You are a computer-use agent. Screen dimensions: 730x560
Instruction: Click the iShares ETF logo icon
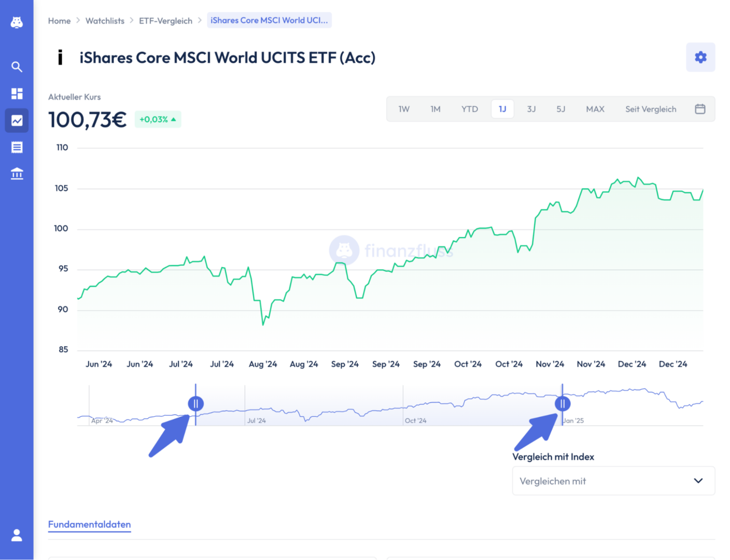[x=60, y=57]
